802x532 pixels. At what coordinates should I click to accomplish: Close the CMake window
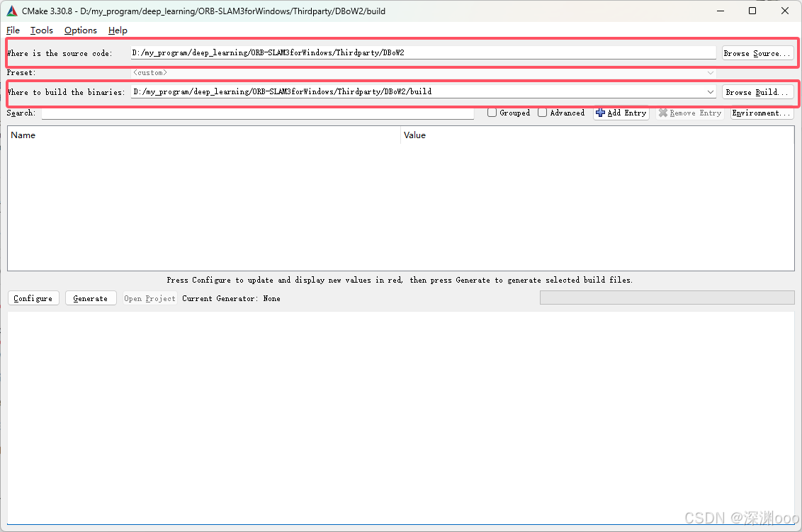785,11
